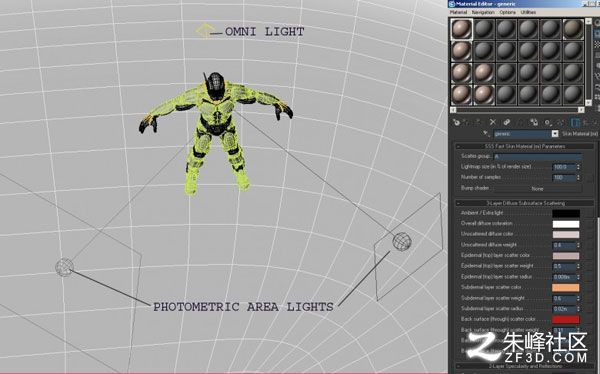
Task: Toggle Show End Result icon
Action: pyautogui.click(x=575, y=122)
